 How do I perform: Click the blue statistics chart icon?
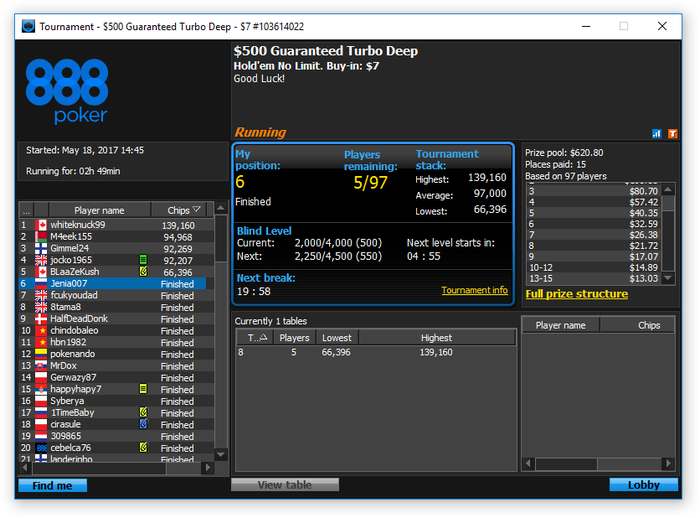(x=656, y=134)
